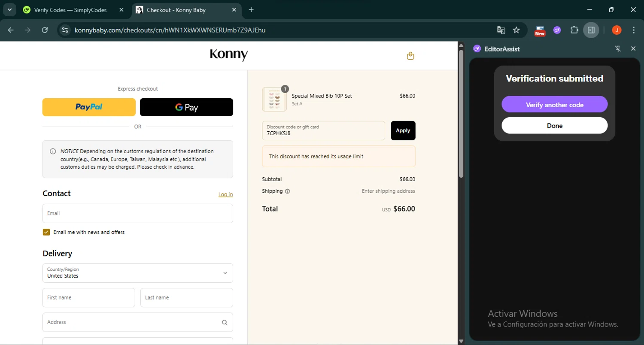Screen dimensions: 644x345
Task: Close the EditorAssist side panel
Action: (x=633, y=49)
